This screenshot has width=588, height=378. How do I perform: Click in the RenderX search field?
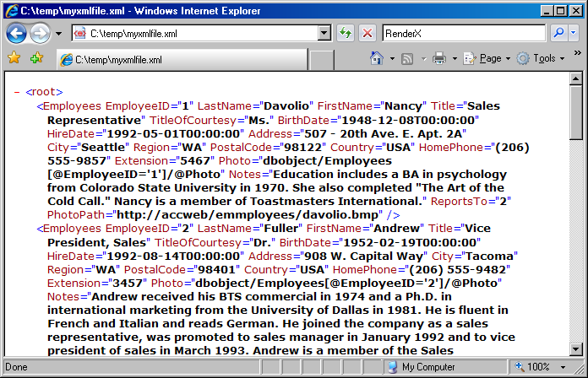tap(463, 33)
